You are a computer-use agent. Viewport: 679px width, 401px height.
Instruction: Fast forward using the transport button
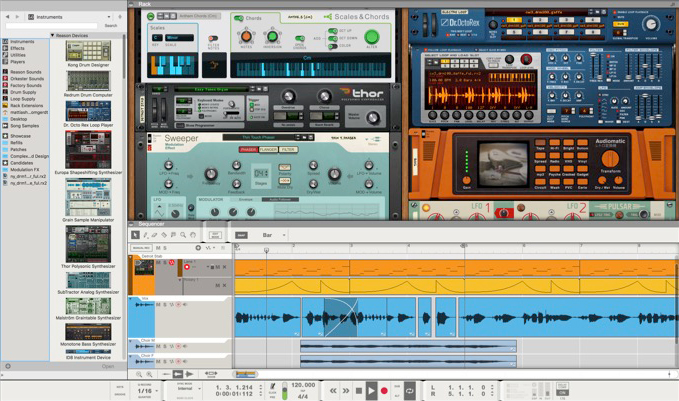pyautogui.click(x=346, y=391)
